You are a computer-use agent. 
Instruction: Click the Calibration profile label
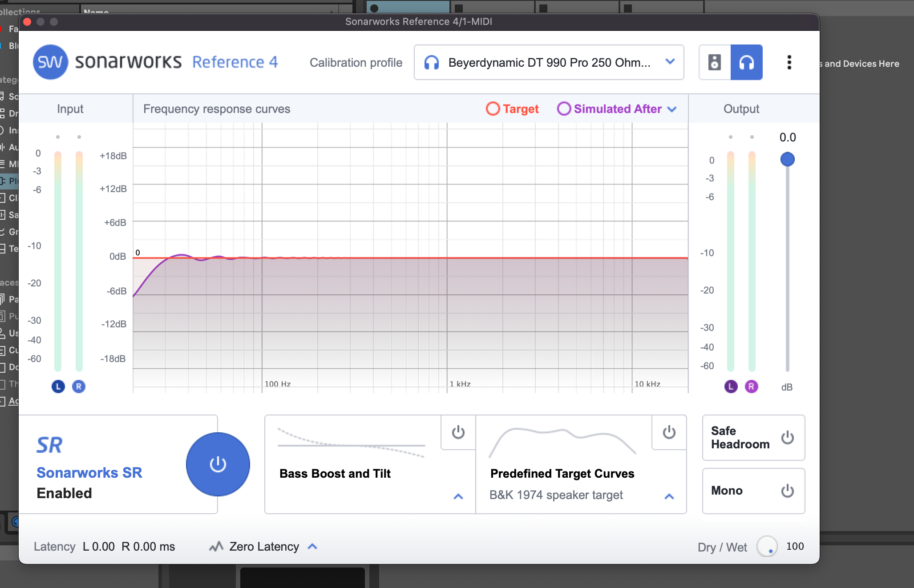(x=356, y=63)
